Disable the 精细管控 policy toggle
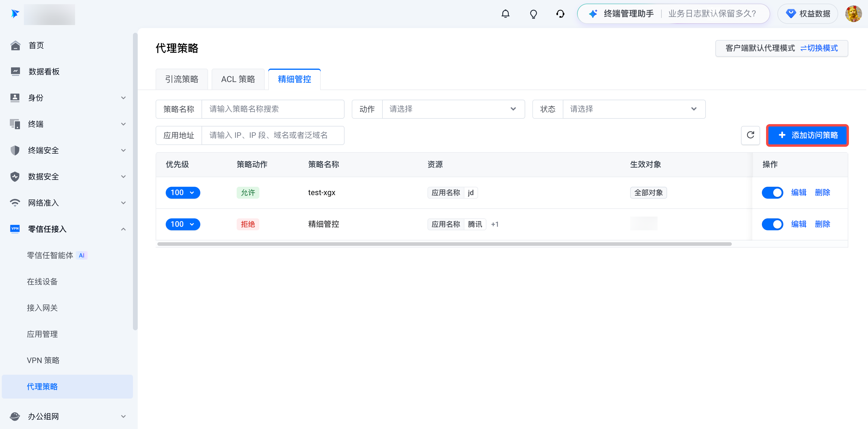Screen dimensions: 868x429 [772, 225]
